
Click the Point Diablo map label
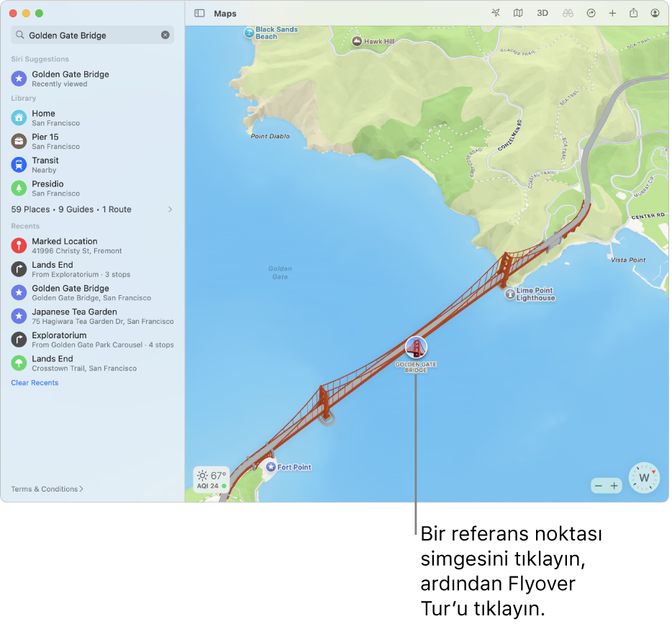[270, 136]
